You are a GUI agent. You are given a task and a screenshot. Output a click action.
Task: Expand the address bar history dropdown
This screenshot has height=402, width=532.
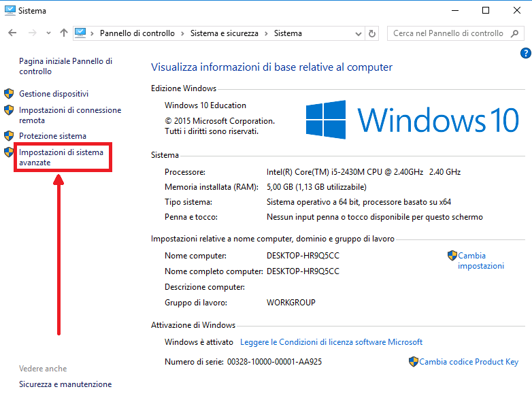pos(359,33)
